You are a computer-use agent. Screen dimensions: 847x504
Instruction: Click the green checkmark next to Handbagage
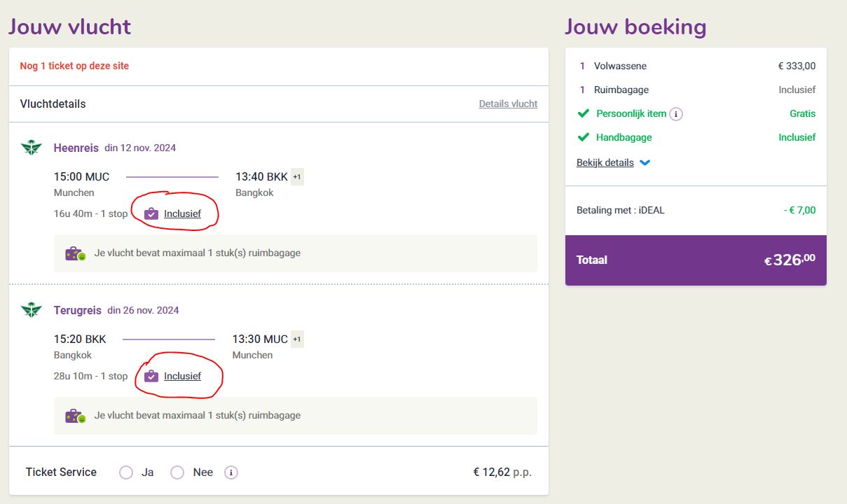pyautogui.click(x=583, y=137)
